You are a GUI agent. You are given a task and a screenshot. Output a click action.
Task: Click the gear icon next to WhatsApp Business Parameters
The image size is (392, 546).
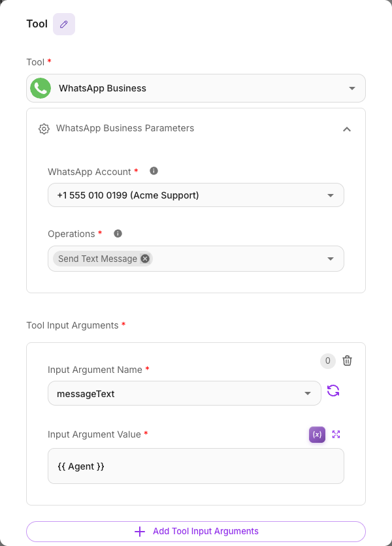point(44,129)
